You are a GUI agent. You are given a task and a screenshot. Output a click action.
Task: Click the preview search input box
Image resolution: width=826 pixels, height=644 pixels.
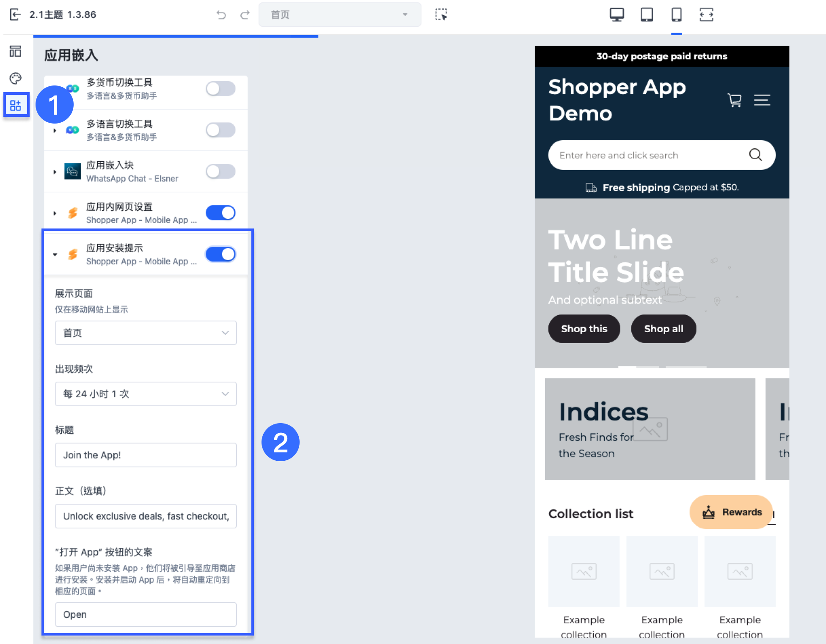click(x=662, y=155)
